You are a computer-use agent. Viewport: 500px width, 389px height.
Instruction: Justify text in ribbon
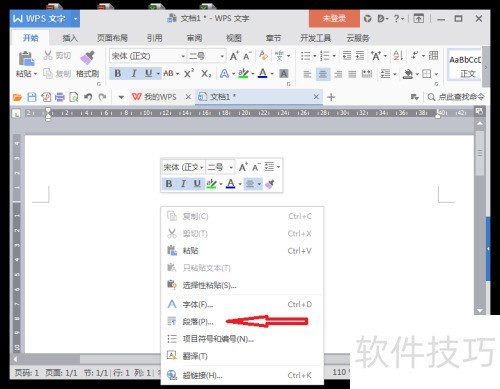coord(352,74)
